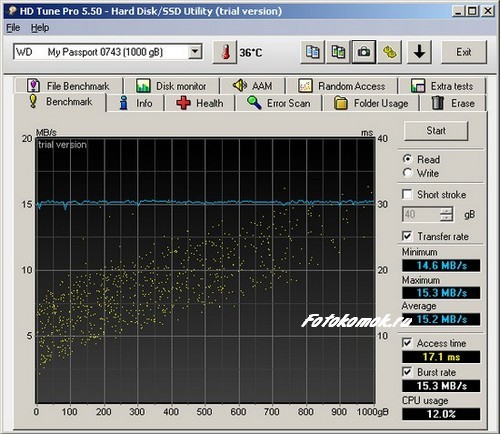This screenshot has width=500, height=434.
Task: Click the File Benchmark tab icon
Action: (33, 86)
